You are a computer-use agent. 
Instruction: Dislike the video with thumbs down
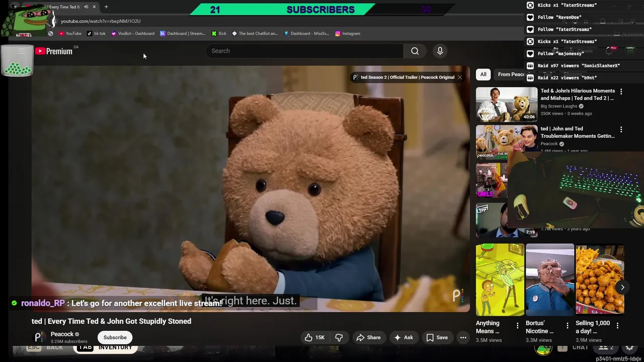[x=339, y=337]
